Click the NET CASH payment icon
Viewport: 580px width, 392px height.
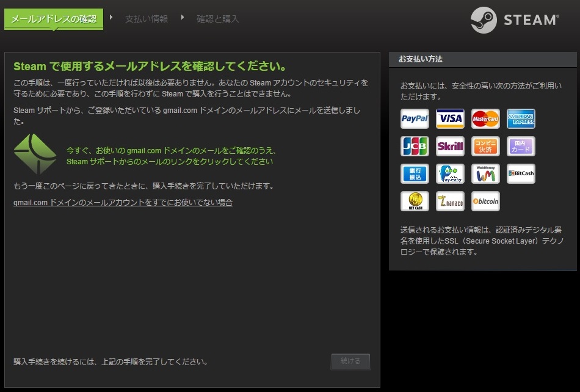[x=415, y=201]
